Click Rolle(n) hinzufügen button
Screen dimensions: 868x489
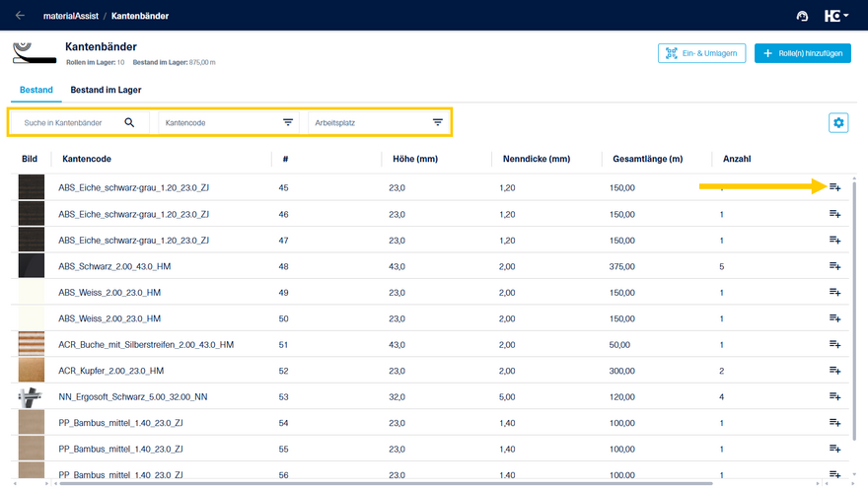point(802,53)
